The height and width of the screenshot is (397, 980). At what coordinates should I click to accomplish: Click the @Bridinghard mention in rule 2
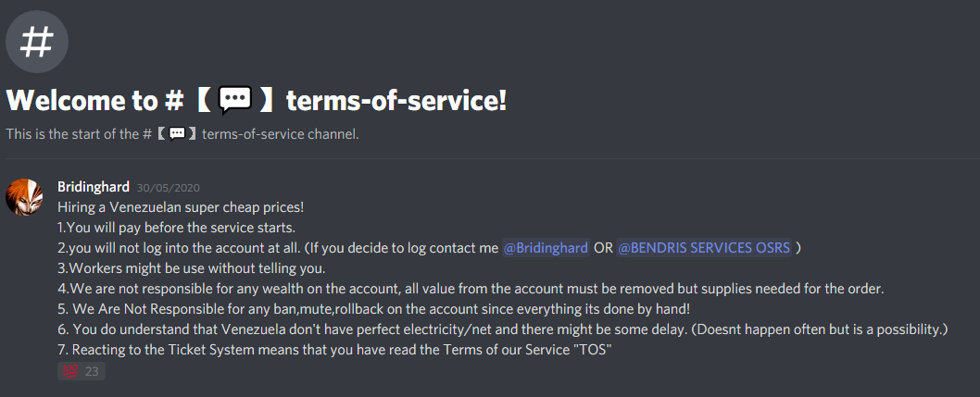click(x=546, y=248)
